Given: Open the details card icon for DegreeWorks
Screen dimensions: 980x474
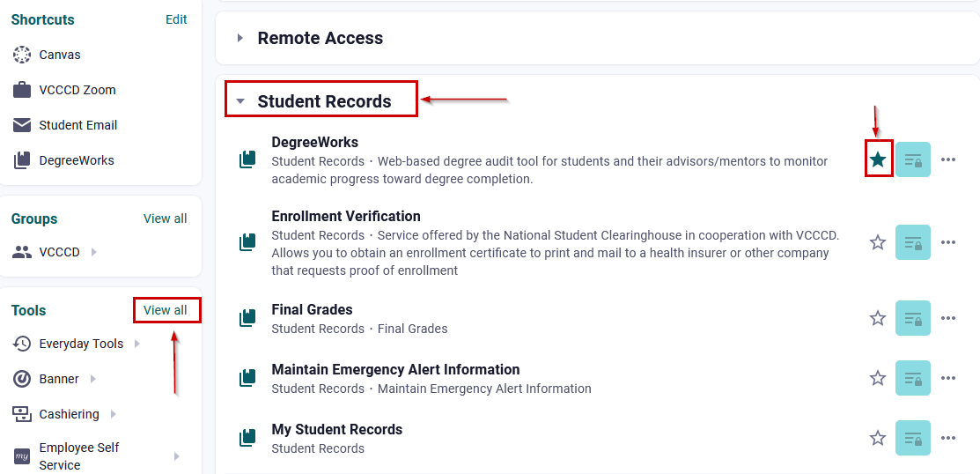Looking at the screenshot, I should click(x=912, y=159).
